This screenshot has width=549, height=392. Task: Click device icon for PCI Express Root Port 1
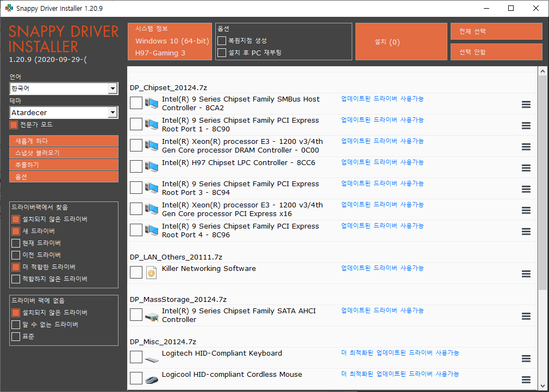tap(152, 124)
